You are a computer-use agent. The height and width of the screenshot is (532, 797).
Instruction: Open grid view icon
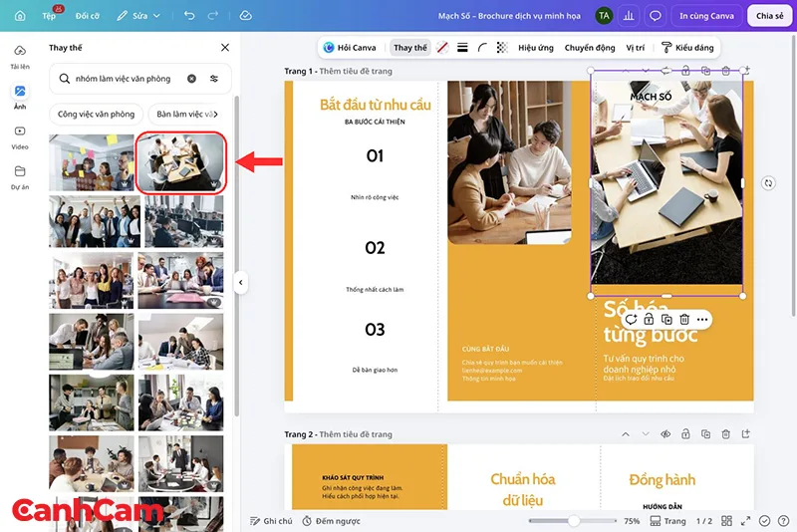[727, 521]
